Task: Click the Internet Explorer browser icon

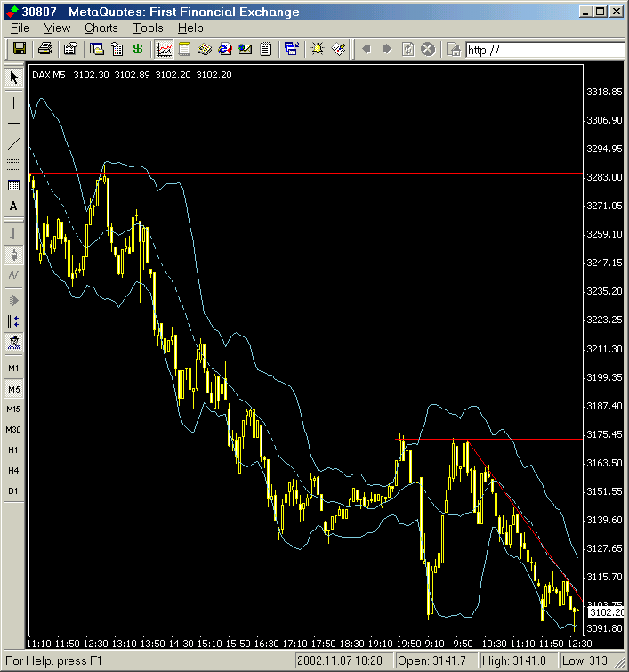Action: (x=224, y=49)
